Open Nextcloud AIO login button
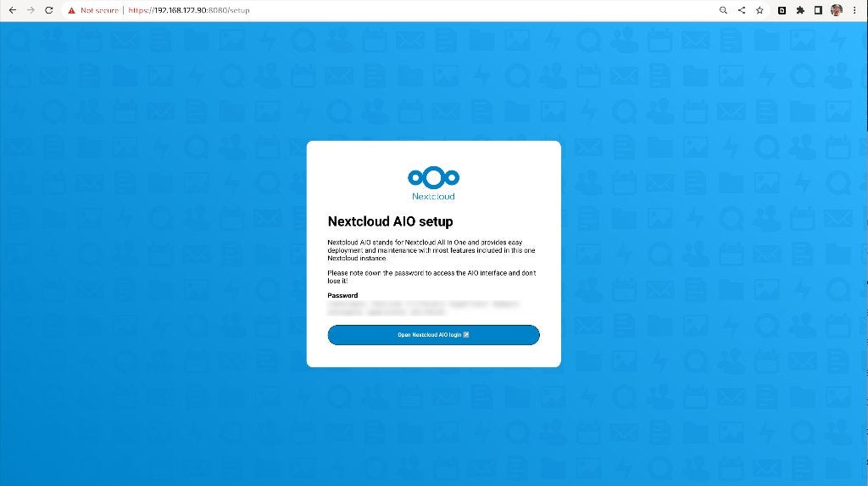The height and width of the screenshot is (486, 868). coord(433,335)
